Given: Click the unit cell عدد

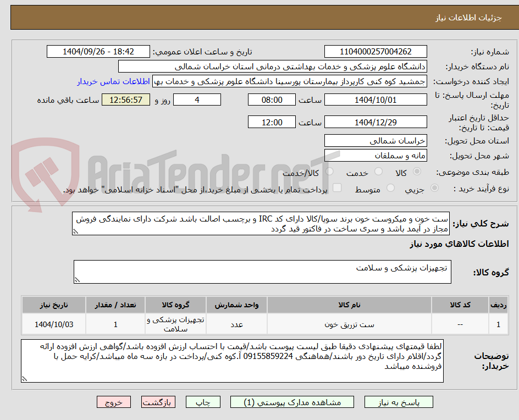Looking at the screenshot, I should tap(236, 324).
